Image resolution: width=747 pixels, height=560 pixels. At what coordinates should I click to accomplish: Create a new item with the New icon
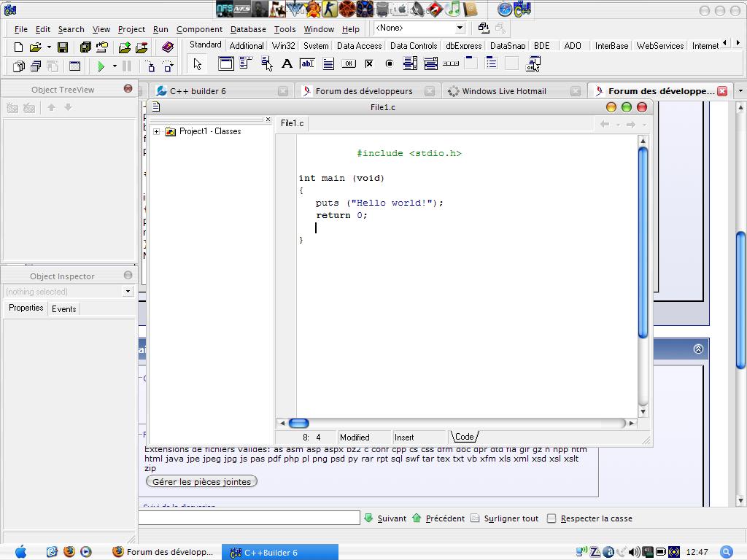pos(18,47)
